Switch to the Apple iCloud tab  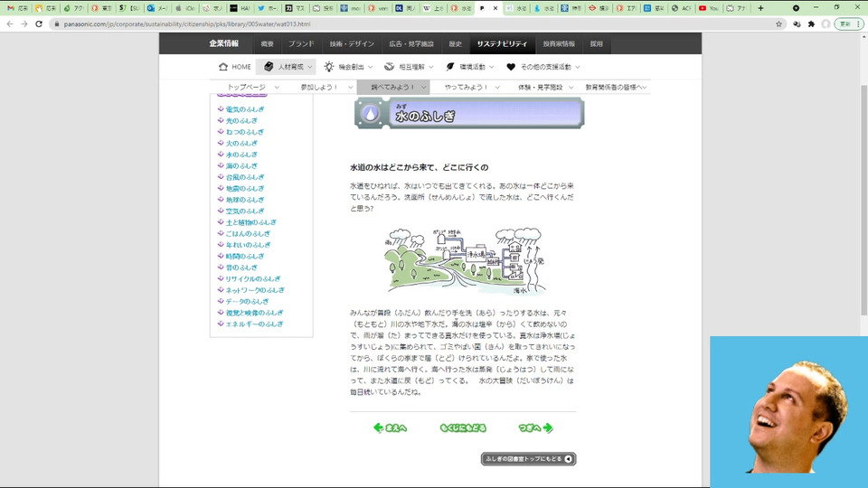coord(184,8)
